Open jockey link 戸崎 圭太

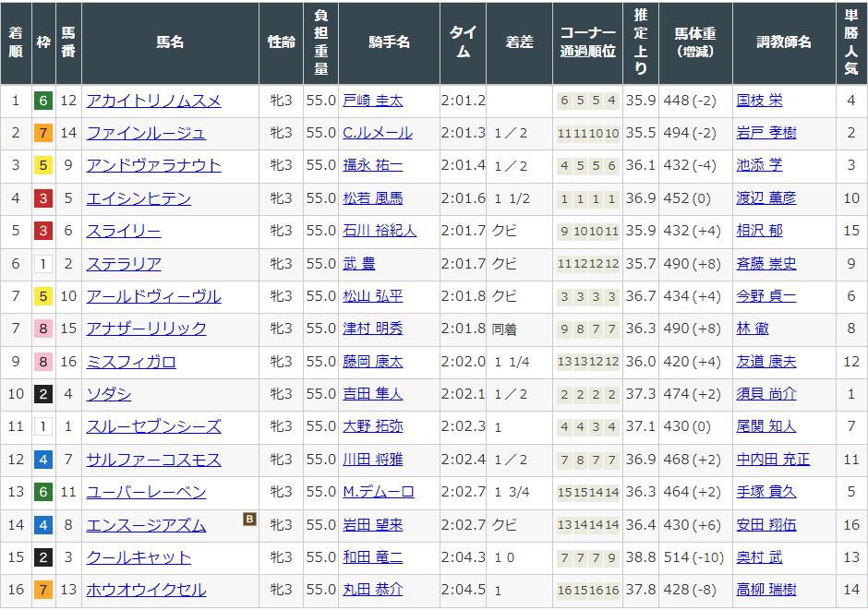tap(372, 101)
